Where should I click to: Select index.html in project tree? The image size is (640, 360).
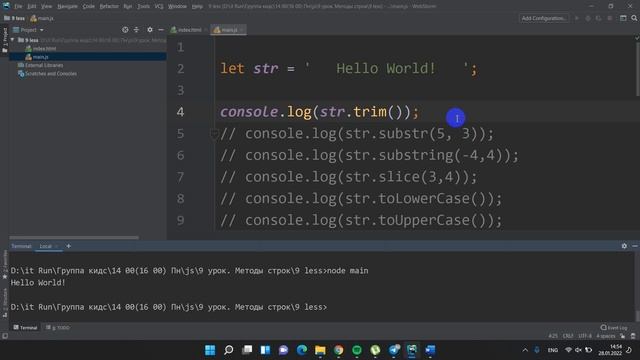pos(41,49)
